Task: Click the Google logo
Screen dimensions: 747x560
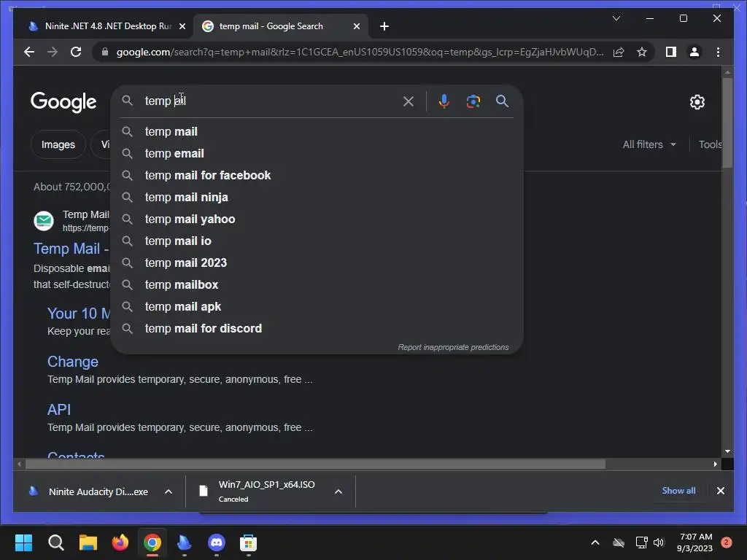Action: [63, 102]
